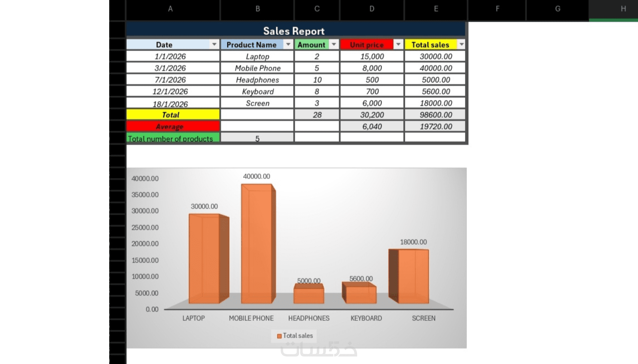Image resolution: width=638 pixels, height=364 pixels.
Task: Select the 3/1/2026 date cell
Action: click(173, 68)
